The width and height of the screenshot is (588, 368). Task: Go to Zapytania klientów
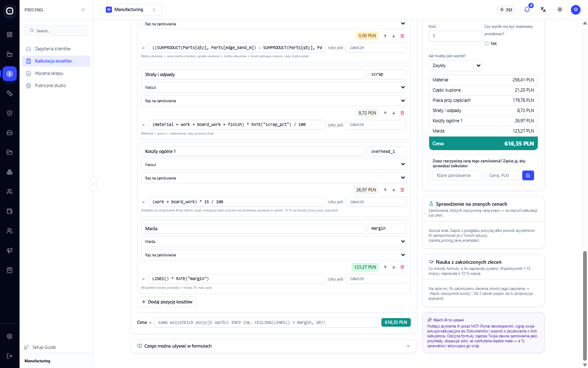[x=53, y=49]
